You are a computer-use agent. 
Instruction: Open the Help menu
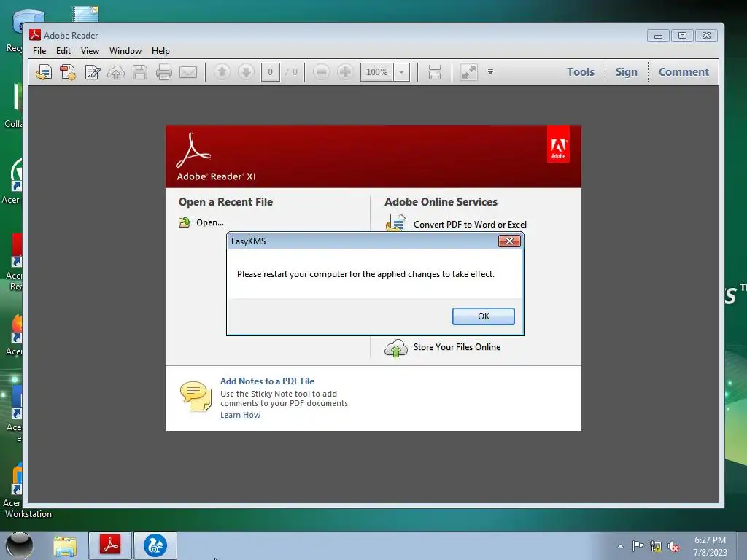click(160, 51)
